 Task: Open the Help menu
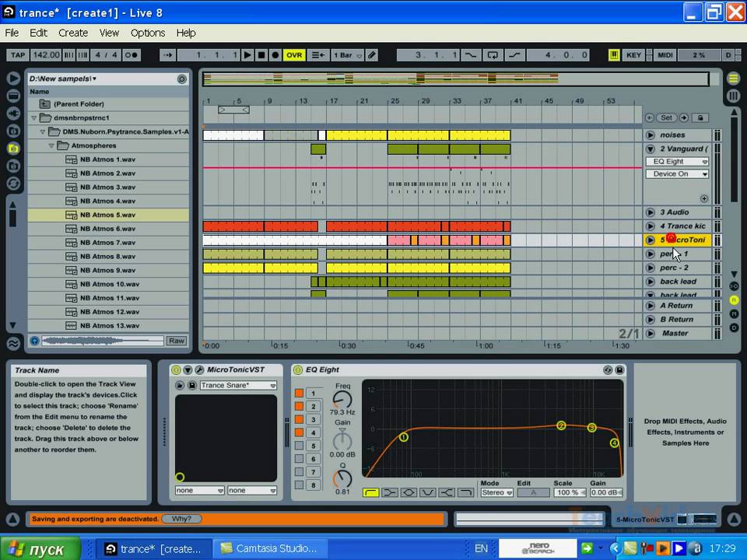point(186,33)
